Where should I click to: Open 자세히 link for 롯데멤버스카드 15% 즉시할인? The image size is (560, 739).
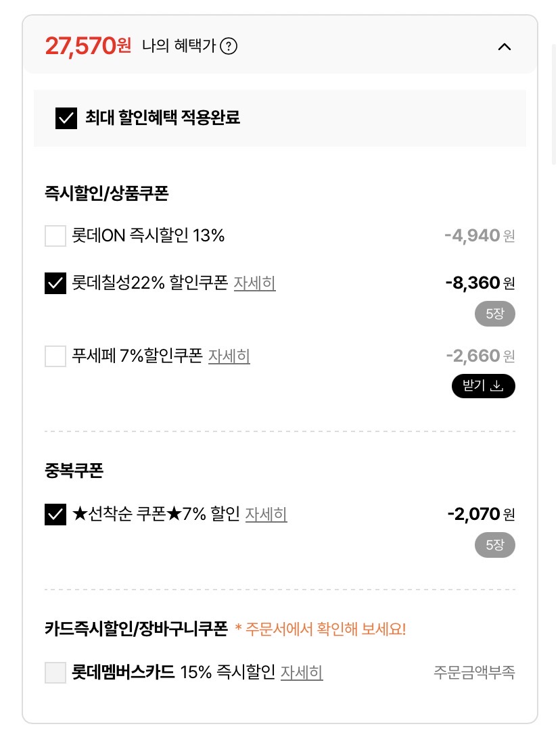click(302, 673)
